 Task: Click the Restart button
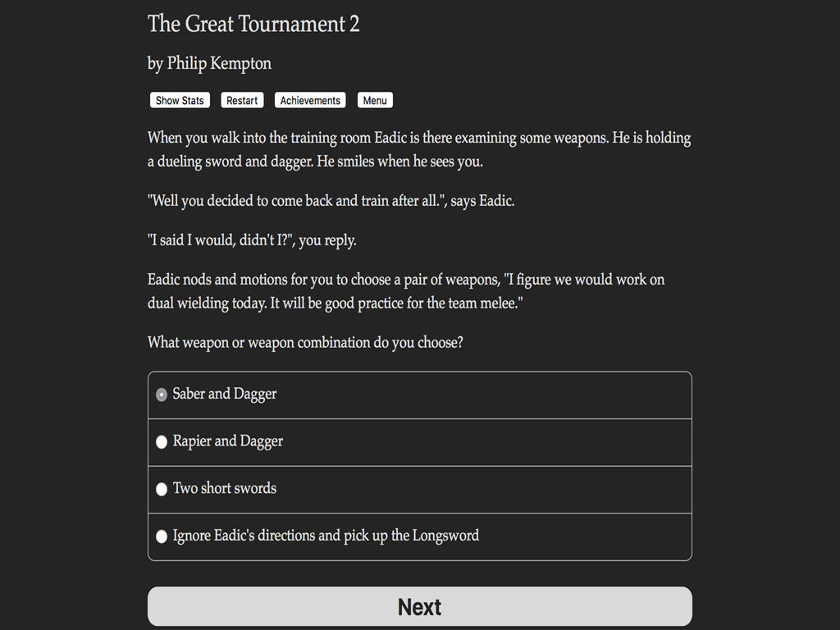pos(242,100)
